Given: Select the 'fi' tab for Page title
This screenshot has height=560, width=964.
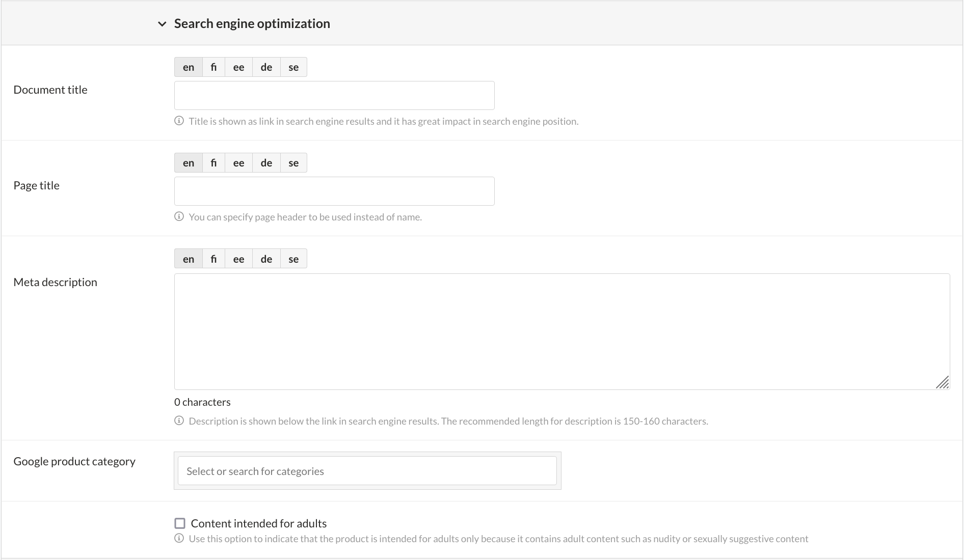Looking at the screenshot, I should 213,163.
